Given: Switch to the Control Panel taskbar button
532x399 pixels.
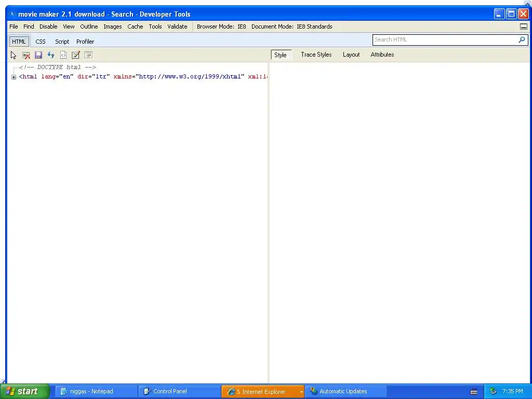Looking at the screenshot, I should click(179, 392).
